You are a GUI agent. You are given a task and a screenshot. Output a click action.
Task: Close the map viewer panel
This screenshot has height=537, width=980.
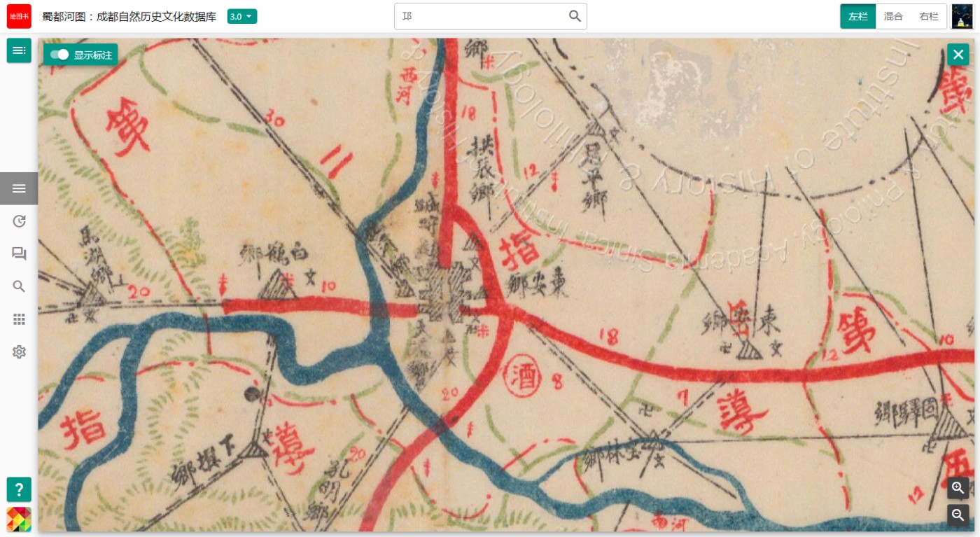coord(958,55)
